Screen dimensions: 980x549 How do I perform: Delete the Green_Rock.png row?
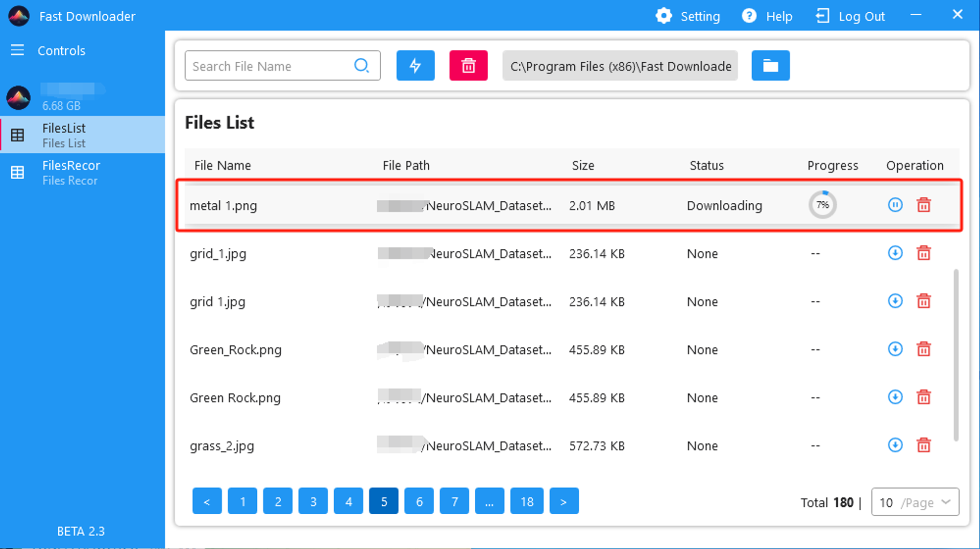tap(924, 349)
